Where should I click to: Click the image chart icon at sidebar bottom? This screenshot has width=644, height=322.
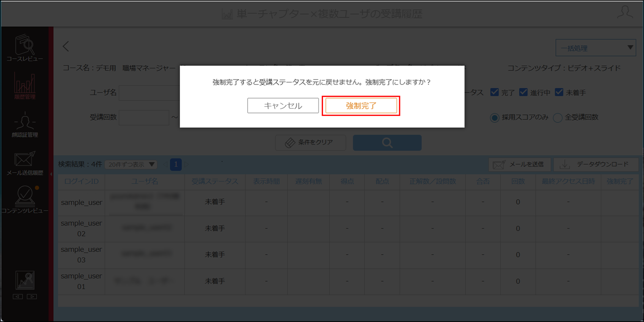[x=25, y=280]
